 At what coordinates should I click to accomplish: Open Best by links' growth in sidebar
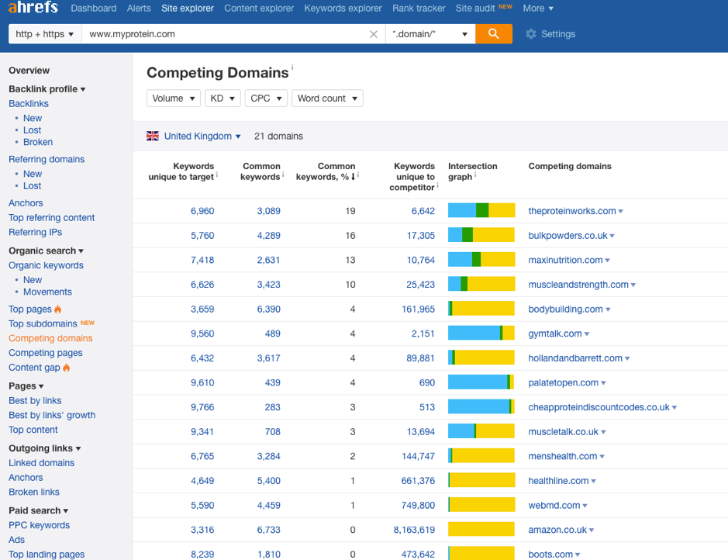coord(52,415)
